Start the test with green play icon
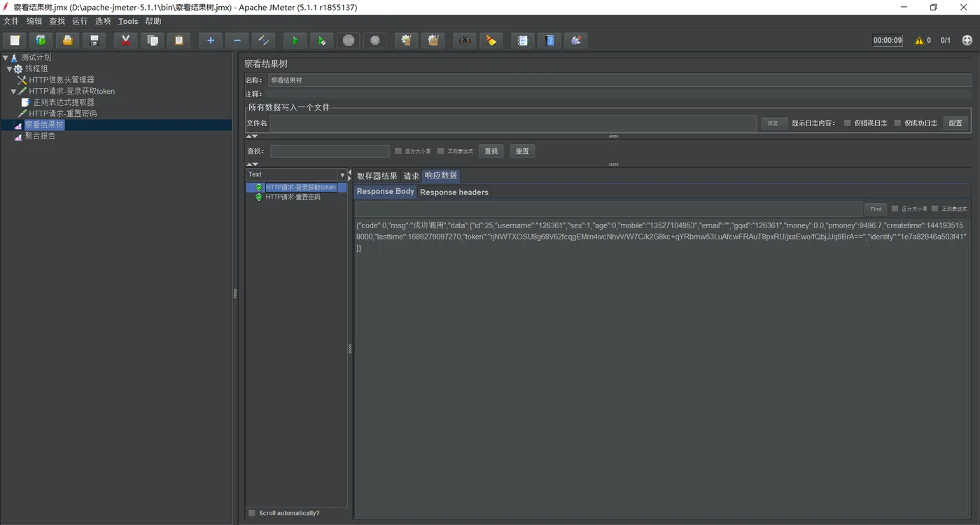Image resolution: width=980 pixels, height=525 pixels. (x=295, y=40)
